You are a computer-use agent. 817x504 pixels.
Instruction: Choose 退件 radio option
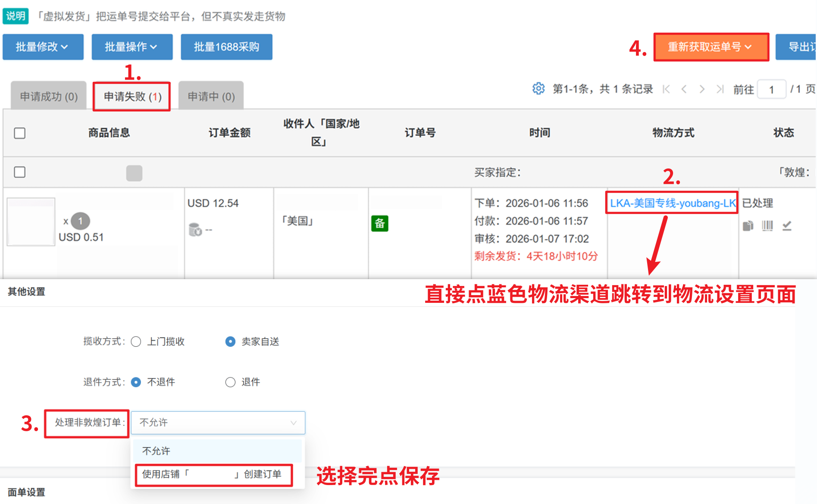click(230, 382)
